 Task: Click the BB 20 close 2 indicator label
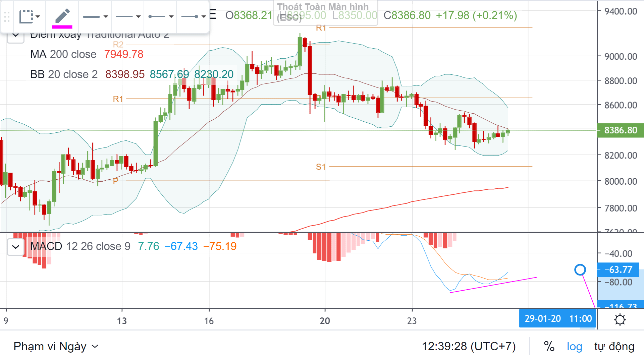coord(64,74)
